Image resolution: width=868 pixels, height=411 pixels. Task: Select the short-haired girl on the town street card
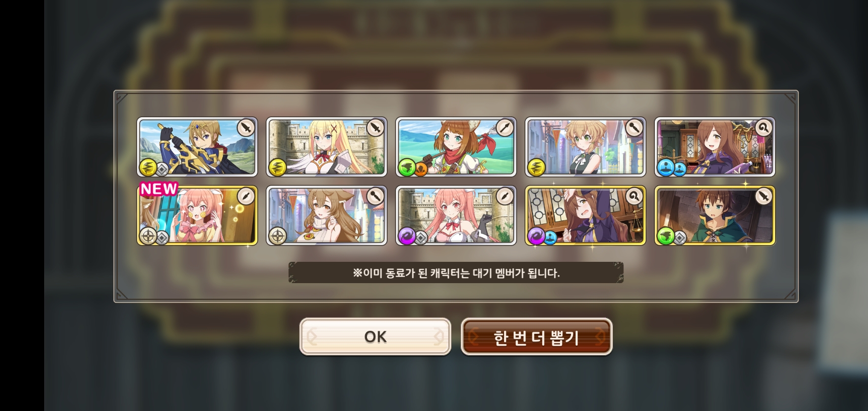pos(585,147)
